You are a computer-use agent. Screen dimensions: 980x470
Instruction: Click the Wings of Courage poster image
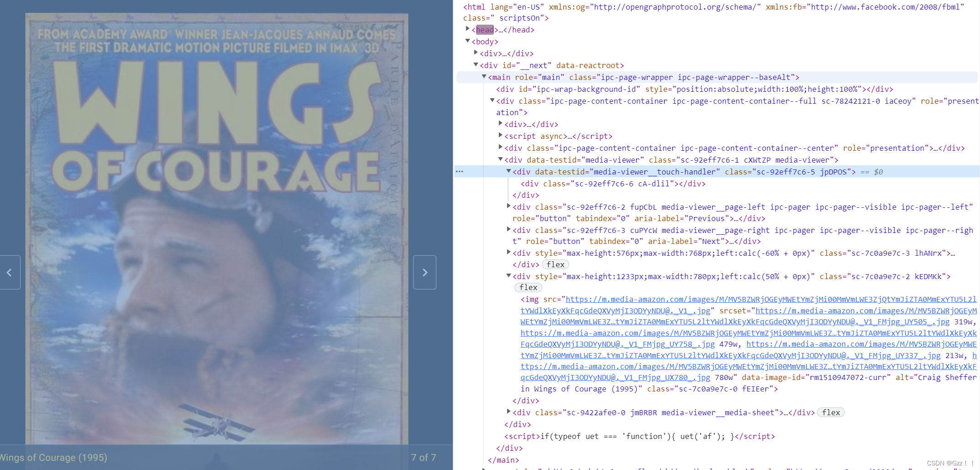click(217, 228)
